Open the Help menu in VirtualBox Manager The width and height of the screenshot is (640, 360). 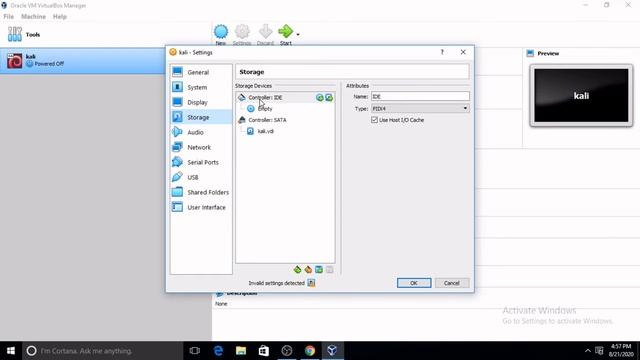(x=60, y=17)
